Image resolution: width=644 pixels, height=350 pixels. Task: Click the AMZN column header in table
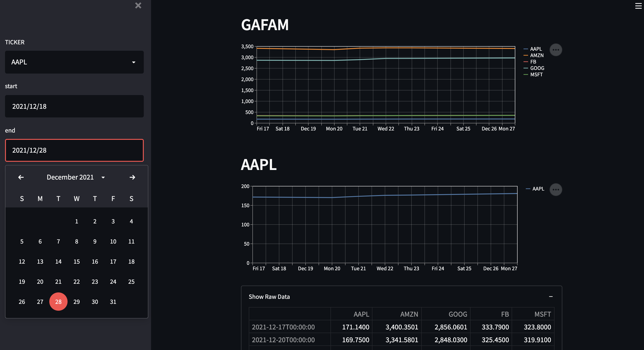pos(397,314)
